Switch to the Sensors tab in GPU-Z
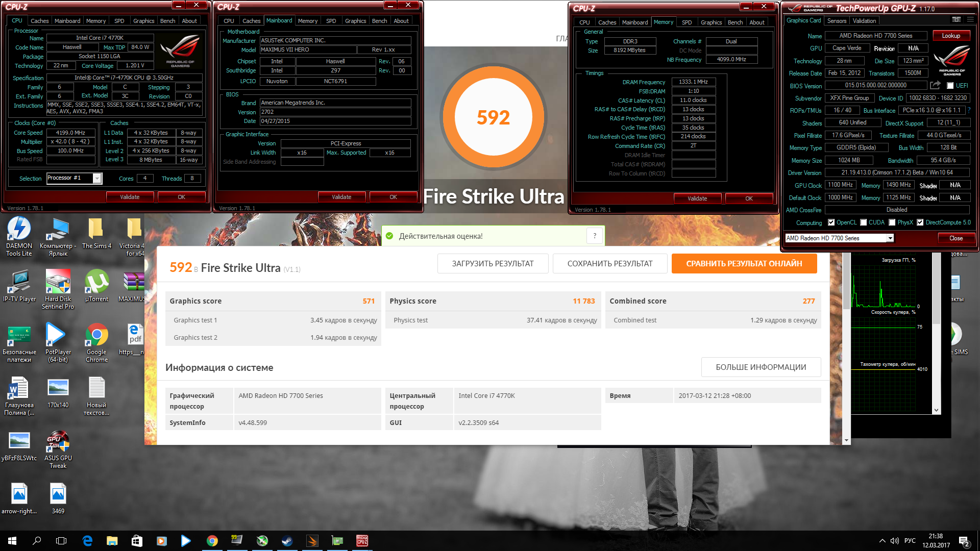The height and width of the screenshot is (551, 980). [x=837, y=21]
